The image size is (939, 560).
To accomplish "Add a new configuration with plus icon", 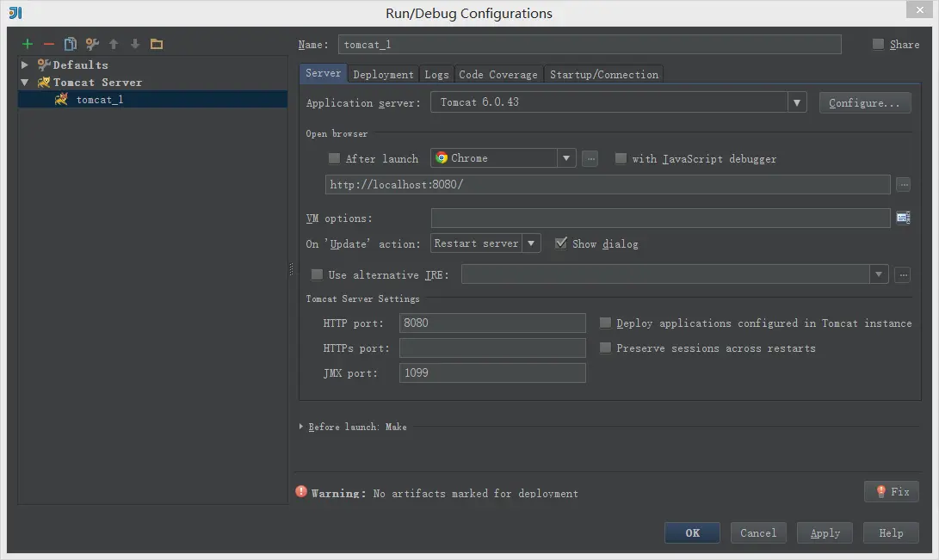I will click(x=28, y=44).
